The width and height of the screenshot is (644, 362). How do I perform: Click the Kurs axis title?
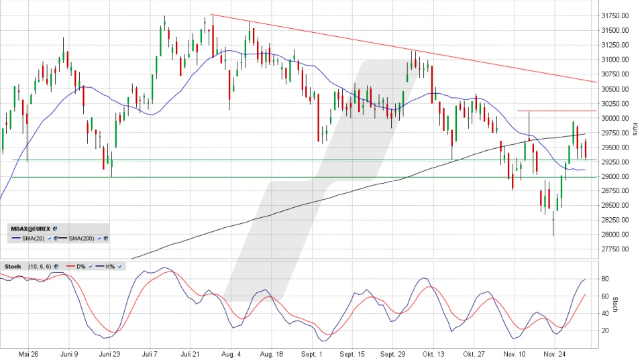coord(635,125)
